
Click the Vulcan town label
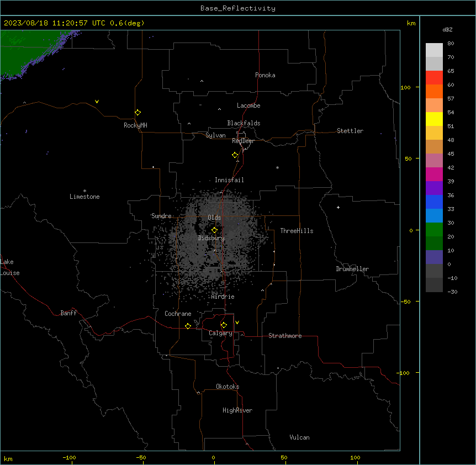pyautogui.click(x=299, y=437)
